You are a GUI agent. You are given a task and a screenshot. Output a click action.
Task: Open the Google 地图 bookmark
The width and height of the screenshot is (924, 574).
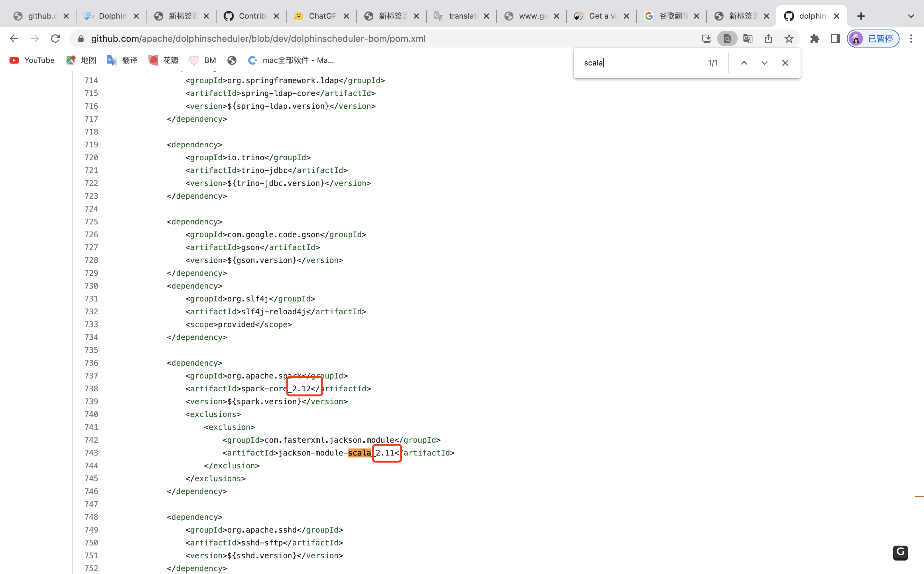tap(80, 60)
